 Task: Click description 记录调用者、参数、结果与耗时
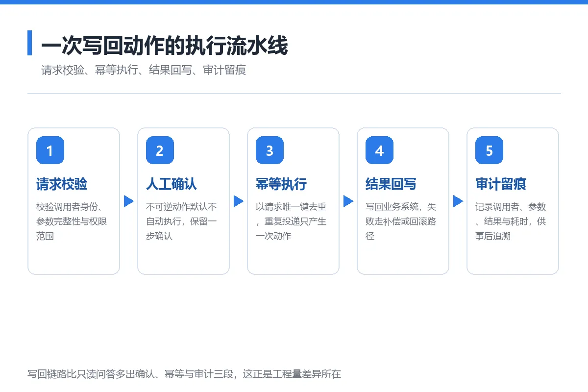[x=511, y=221]
